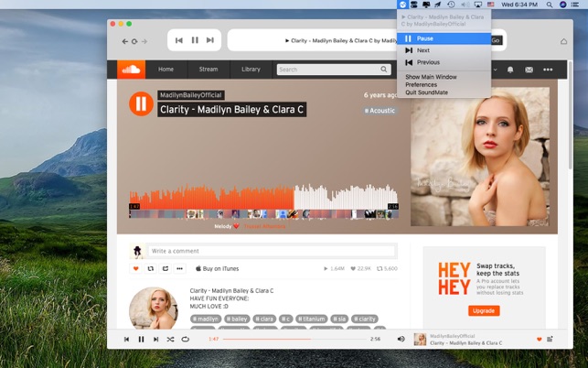Click now playing thumbnail in player bar
588x368 pixels.
tap(420, 339)
